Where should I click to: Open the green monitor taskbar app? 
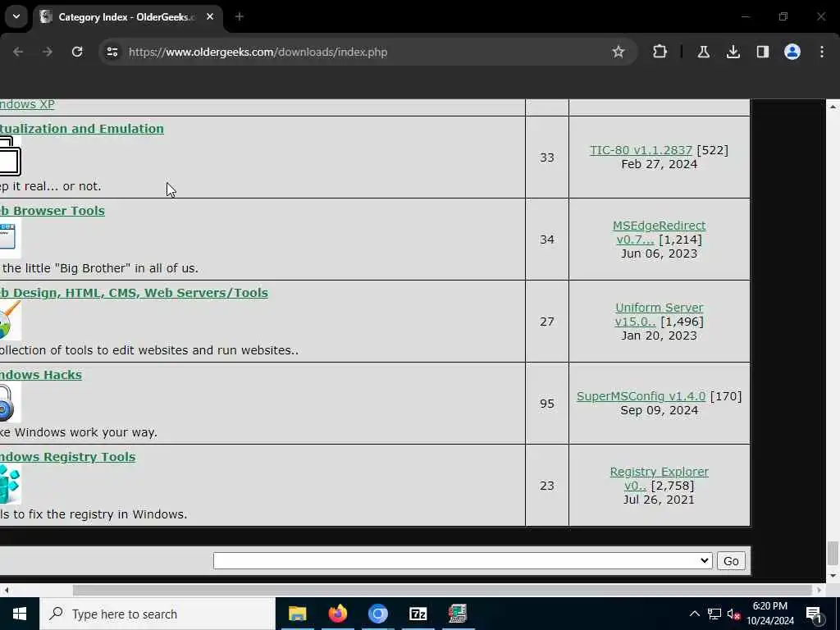tap(458, 614)
